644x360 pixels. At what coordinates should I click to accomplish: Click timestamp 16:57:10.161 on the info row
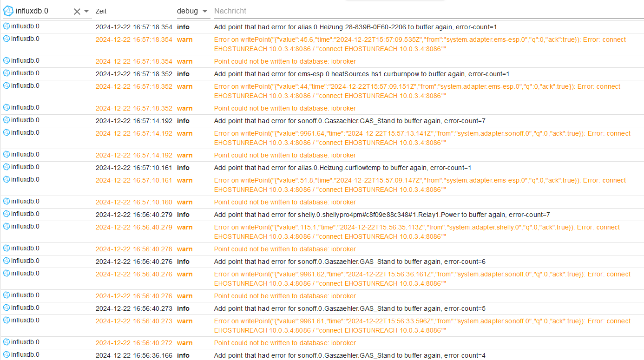(x=134, y=168)
